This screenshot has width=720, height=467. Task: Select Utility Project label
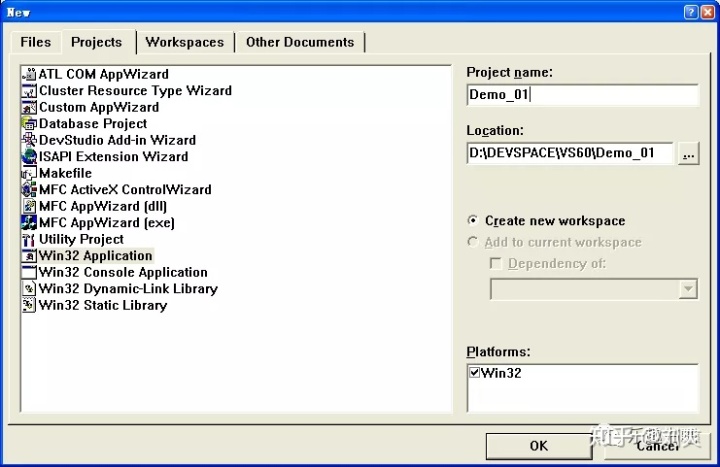click(x=82, y=240)
